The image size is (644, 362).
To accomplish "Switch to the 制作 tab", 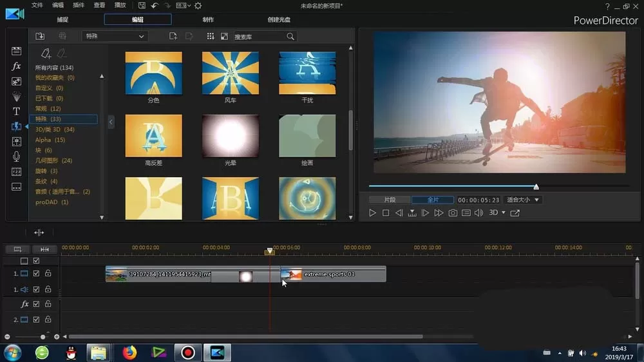I will (208, 19).
